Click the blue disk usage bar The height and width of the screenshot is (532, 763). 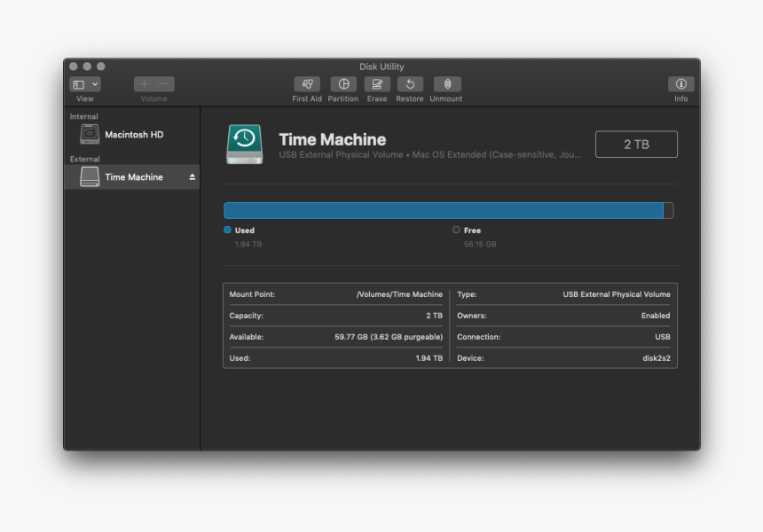click(x=443, y=210)
